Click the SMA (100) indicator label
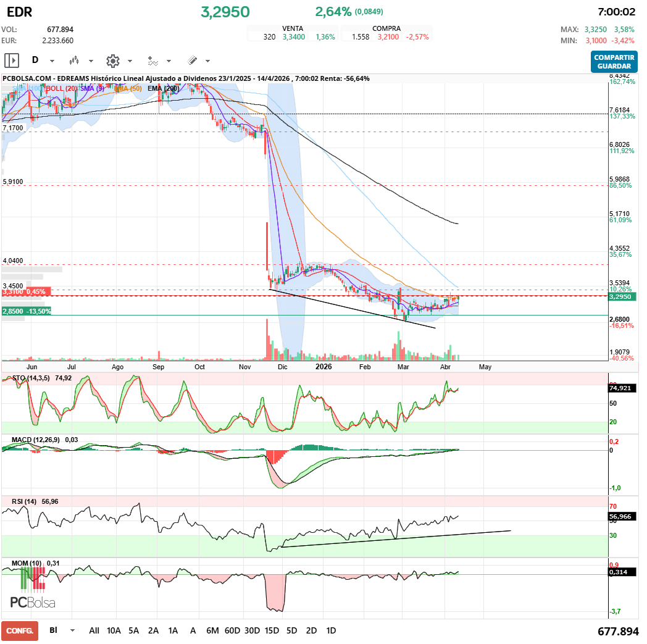This screenshot has width=647, height=644. 27,88
